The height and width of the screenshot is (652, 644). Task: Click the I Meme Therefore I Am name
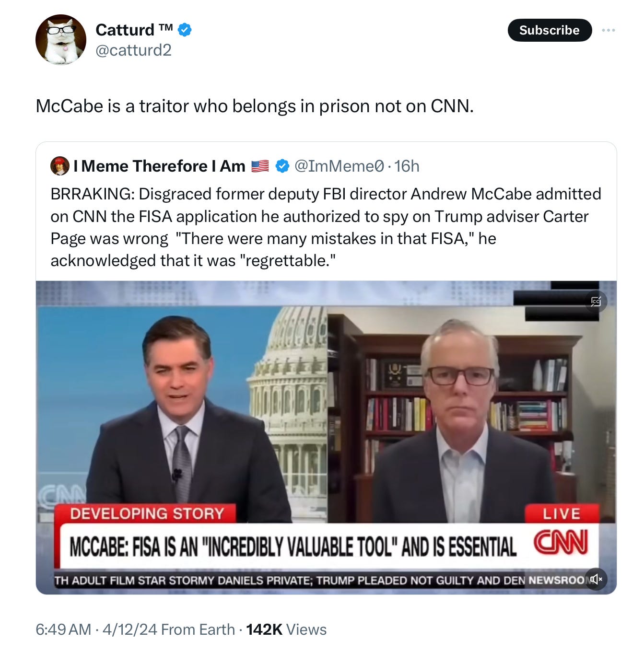(159, 166)
